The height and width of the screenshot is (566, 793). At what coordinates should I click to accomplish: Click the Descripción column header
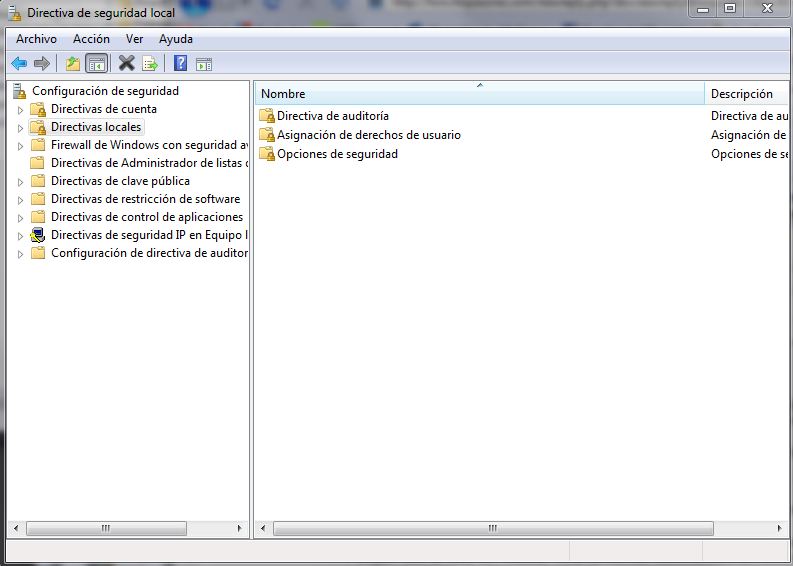(x=745, y=94)
